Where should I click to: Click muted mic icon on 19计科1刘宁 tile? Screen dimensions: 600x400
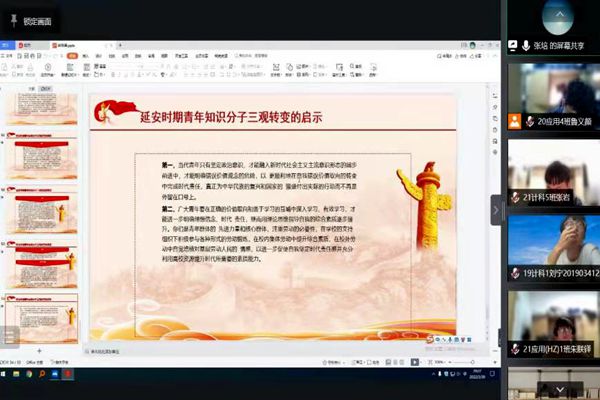[x=514, y=273]
